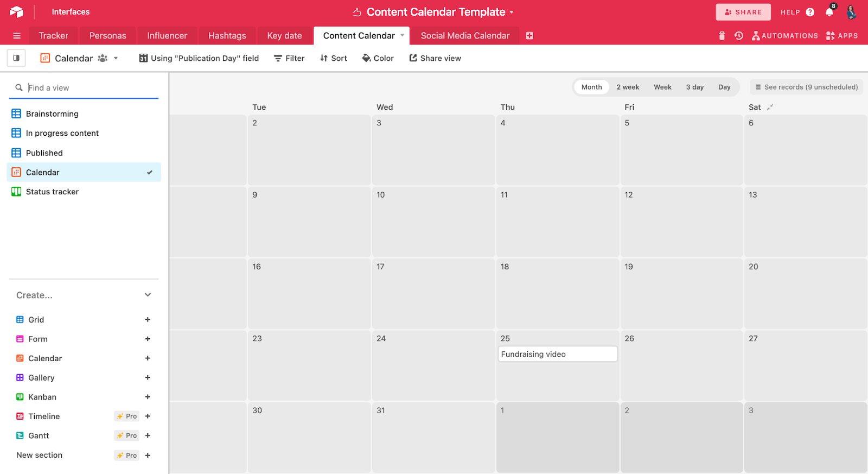Switch calendar to 3 day range
Image resolution: width=868 pixels, height=474 pixels.
(695, 87)
